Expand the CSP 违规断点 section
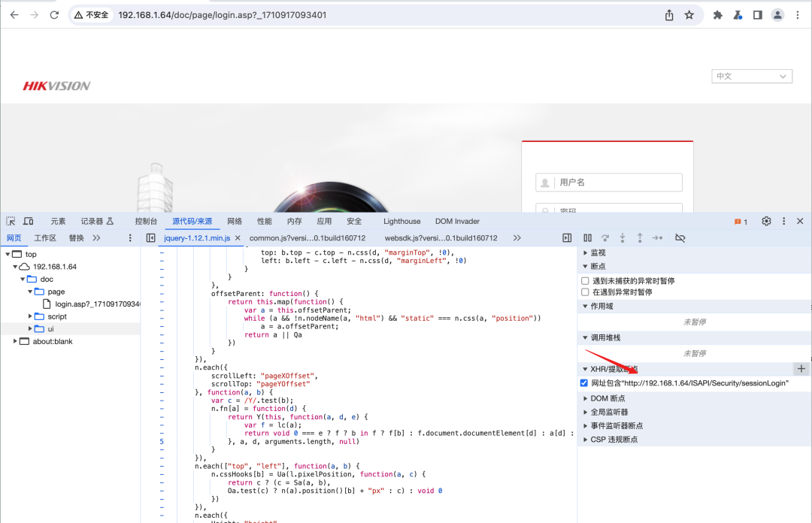The image size is (812, 523). point(614,439)
